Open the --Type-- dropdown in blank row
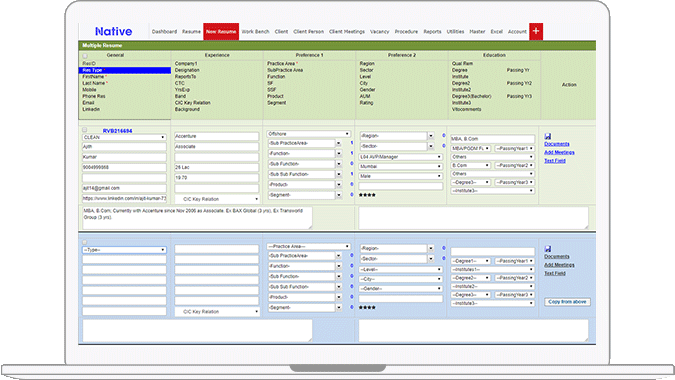The image size is (675, 380). (124, 250)
